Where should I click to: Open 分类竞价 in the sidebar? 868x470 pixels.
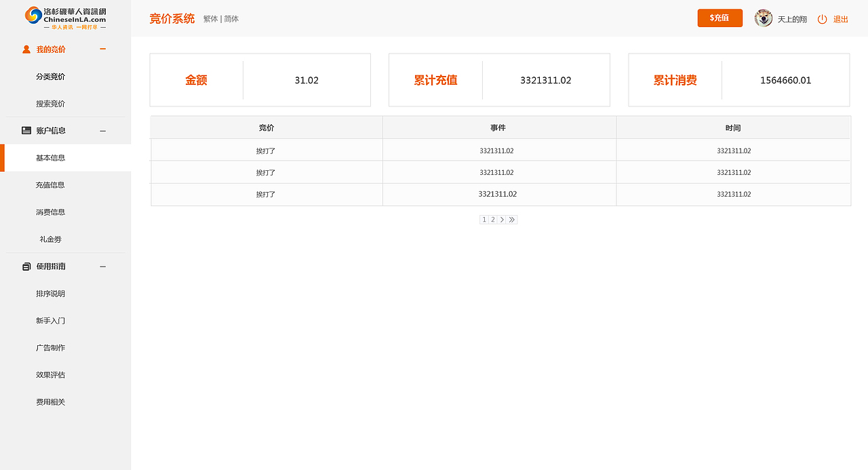(x=51, y=77)
